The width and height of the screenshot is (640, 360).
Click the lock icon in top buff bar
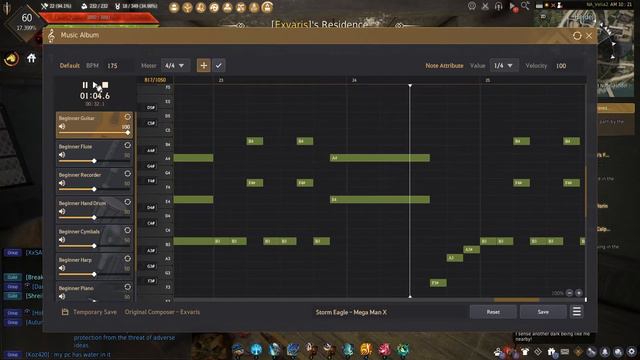267,7
